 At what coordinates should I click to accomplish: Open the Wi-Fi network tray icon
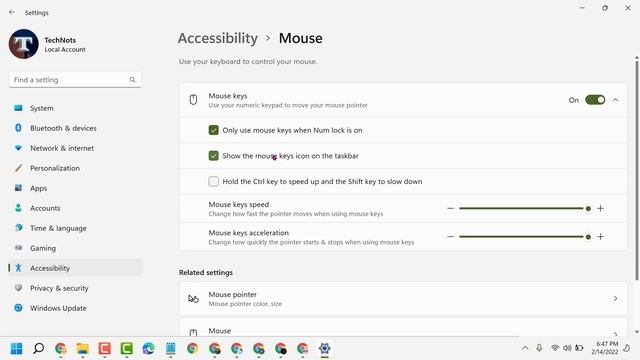tap(555, 348)
